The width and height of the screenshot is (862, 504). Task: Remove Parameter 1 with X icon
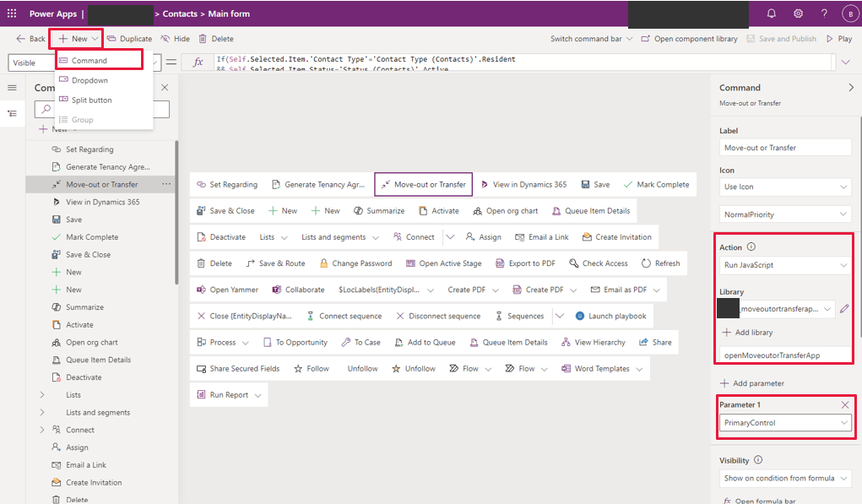pyautogui.click(x=845, y=405)
